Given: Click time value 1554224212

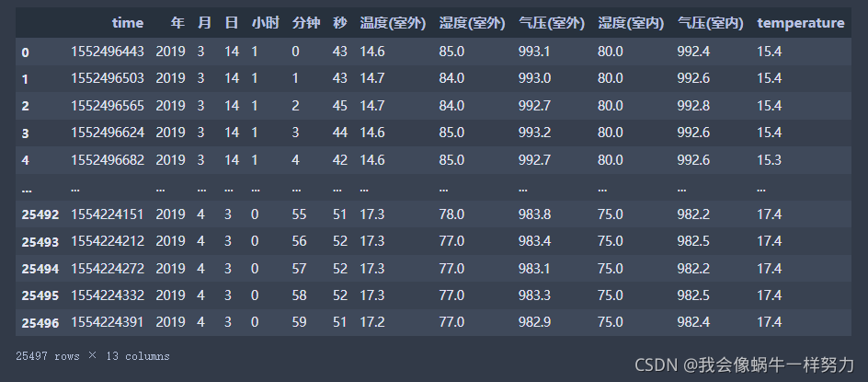Looking at the screenshot, I should pos(108,241).
